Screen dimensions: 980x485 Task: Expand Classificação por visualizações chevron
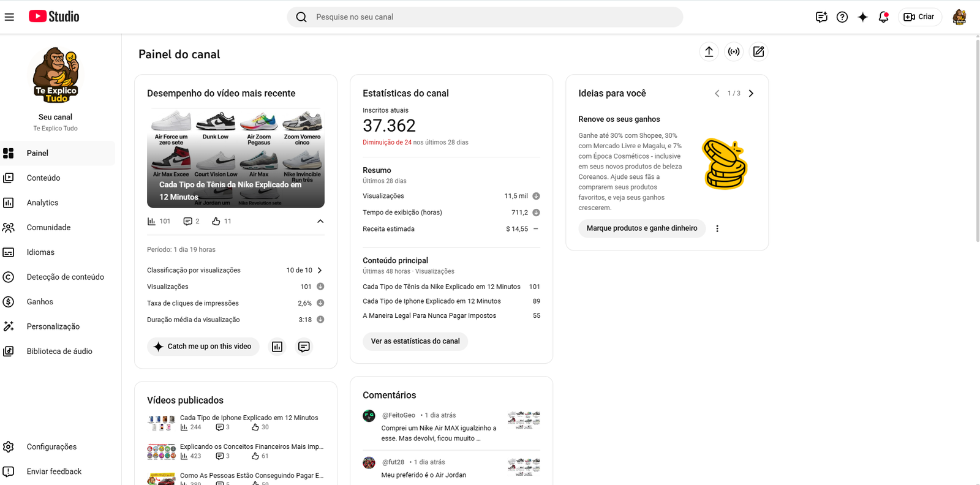[320, 270]
